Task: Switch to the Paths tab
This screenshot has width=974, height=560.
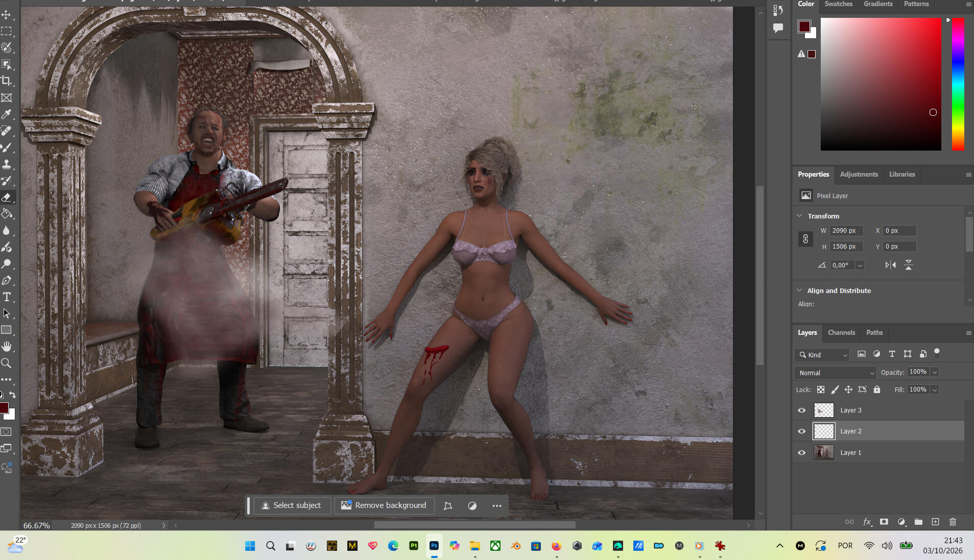Action: (874, 332)
